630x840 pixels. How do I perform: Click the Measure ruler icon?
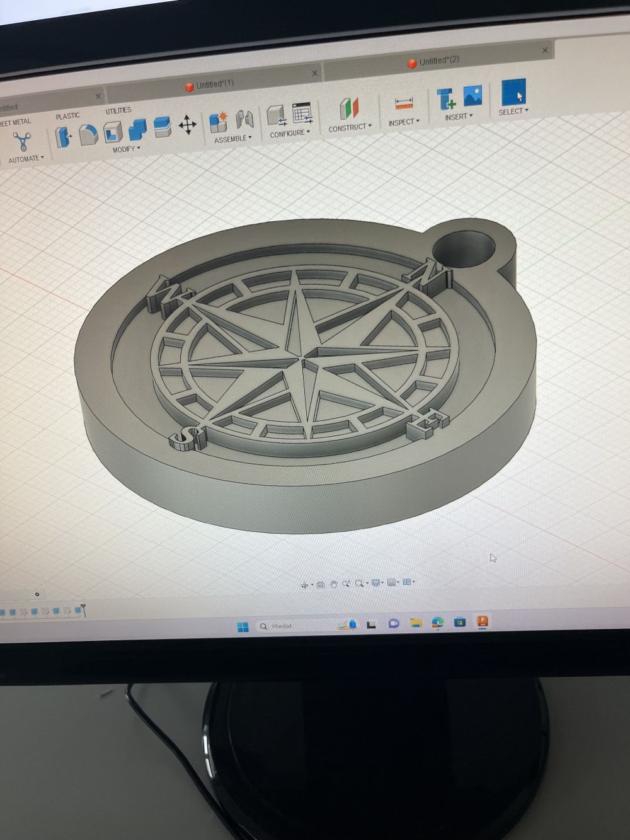coord(403,103)
